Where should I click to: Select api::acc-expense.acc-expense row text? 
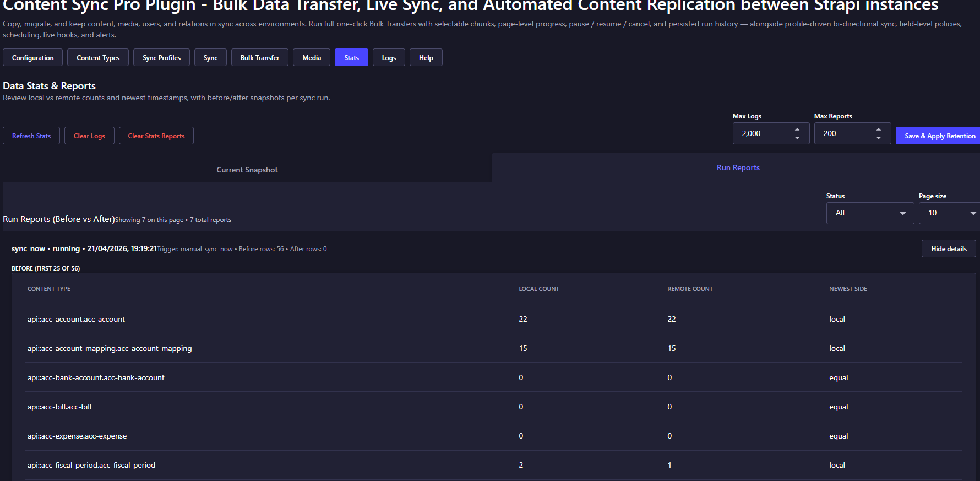[77, 436]
